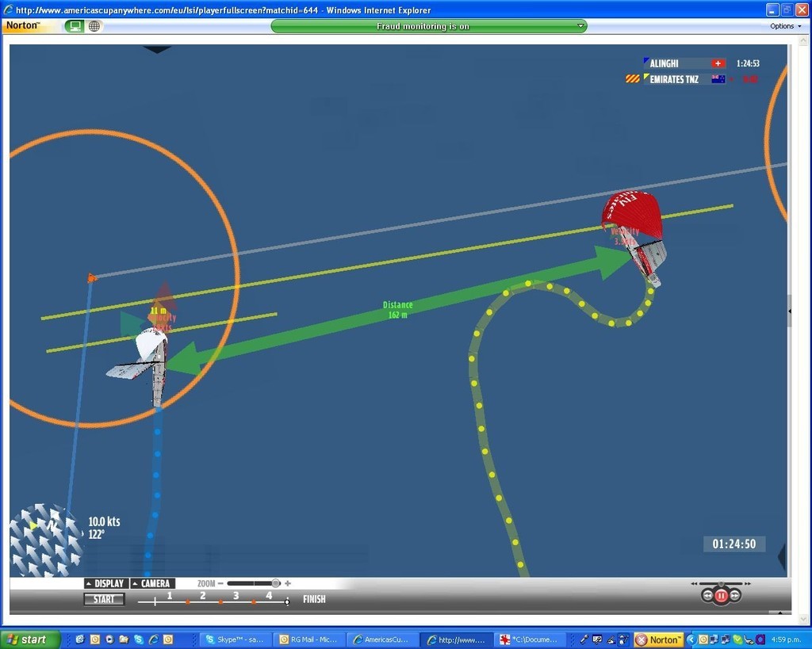
Task: Click the Norton green monitor icon
Action: click(x=75, y=26)
